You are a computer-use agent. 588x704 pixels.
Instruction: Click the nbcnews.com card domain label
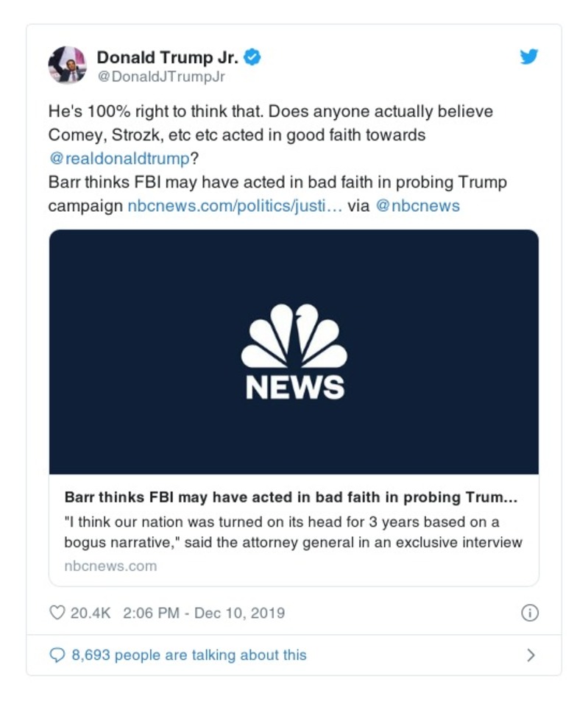(x=110, y=566)
